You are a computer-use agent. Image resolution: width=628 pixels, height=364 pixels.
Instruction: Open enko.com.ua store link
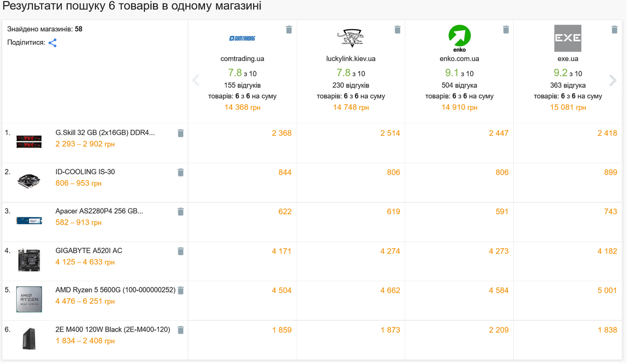459,58
